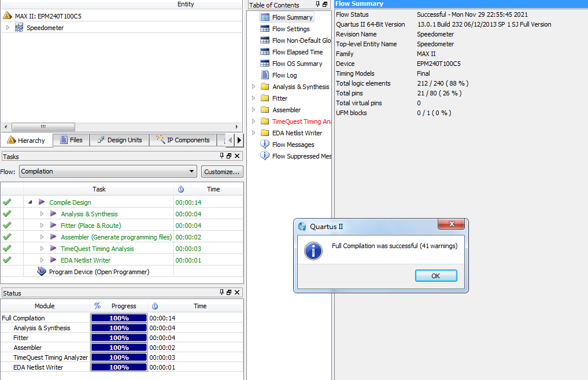Click the Fitter progress bar
Screen dimensions: 588x380
(x=119, y=338)
